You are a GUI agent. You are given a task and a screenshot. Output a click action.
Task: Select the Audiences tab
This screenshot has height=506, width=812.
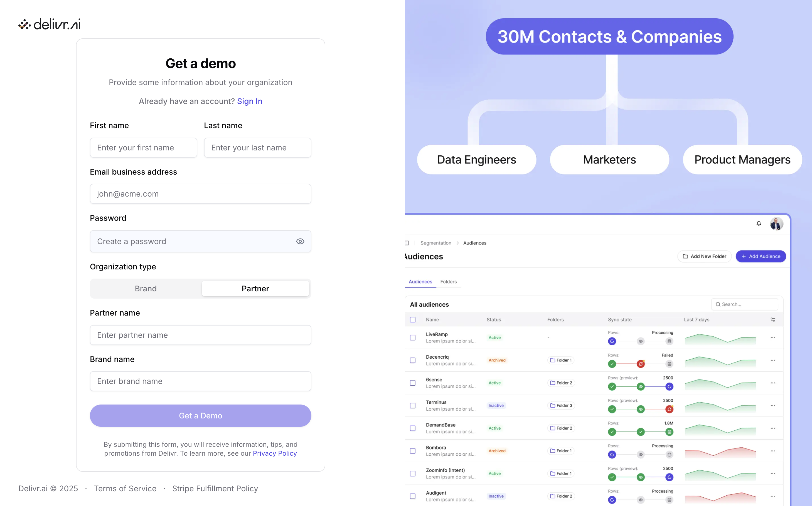pyautogui.click(x=420, y=281)
